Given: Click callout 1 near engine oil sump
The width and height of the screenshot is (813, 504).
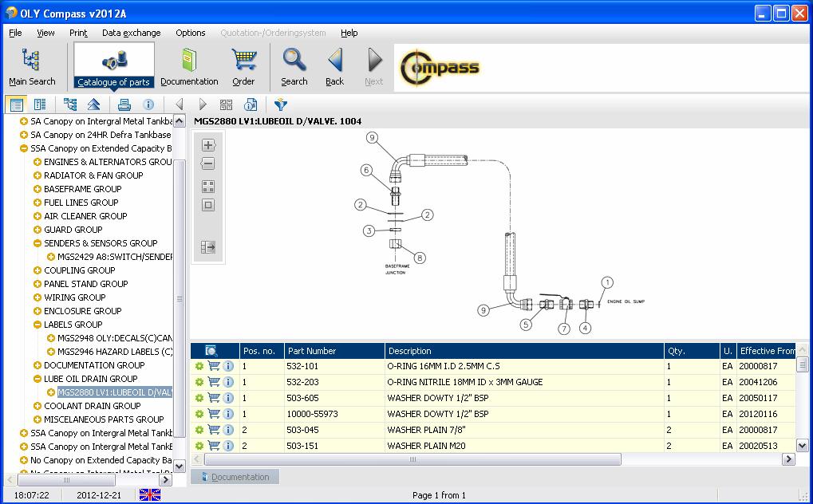Looking at the screenshot, I should (607, 282).
